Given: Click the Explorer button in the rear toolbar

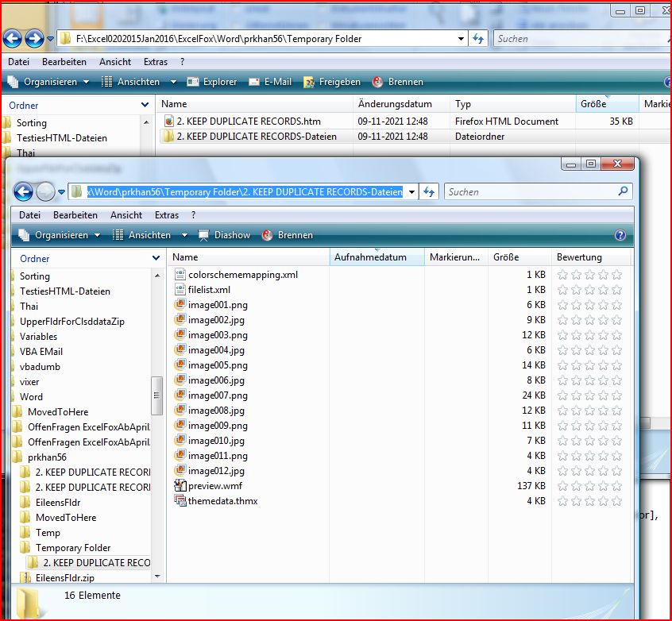Looking at the screenshot, I should [212, 82].
